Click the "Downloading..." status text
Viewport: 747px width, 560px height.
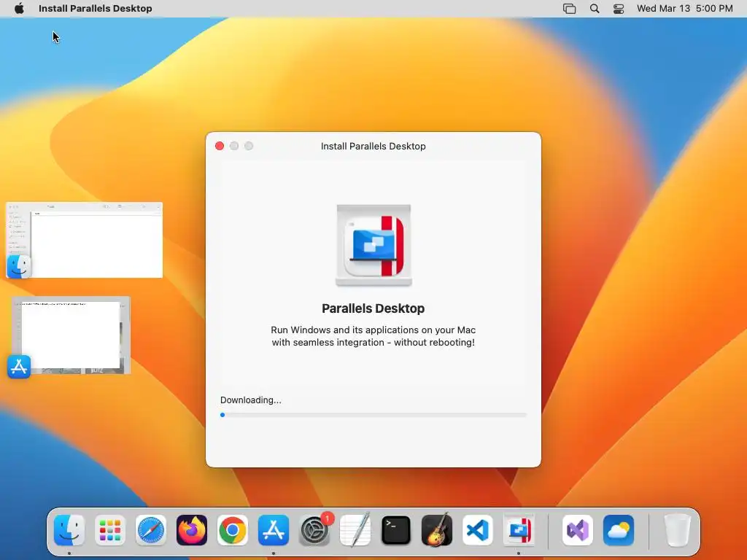251,400
